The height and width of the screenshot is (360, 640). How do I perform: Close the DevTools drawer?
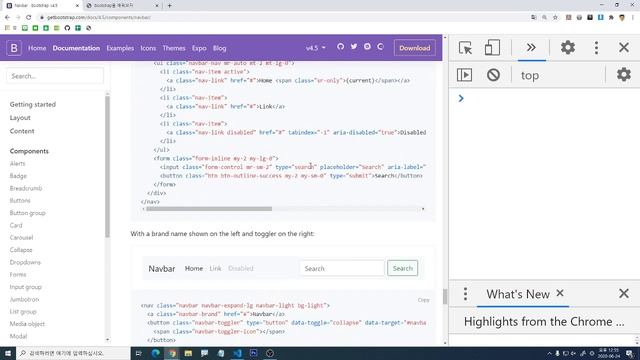click(x=624, y=293)
